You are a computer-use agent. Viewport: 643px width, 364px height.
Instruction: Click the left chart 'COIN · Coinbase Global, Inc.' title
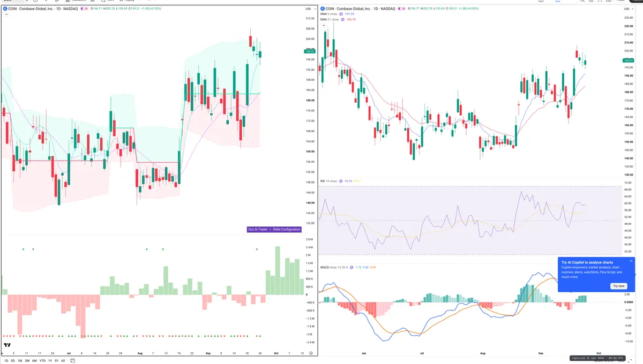point(31,9)
